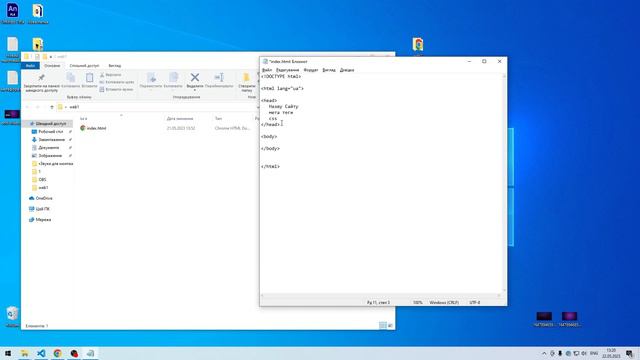Screen dimensions: 640x360
Task: Switch Explorer to details view toggle
Action: (x=382, y=325)
